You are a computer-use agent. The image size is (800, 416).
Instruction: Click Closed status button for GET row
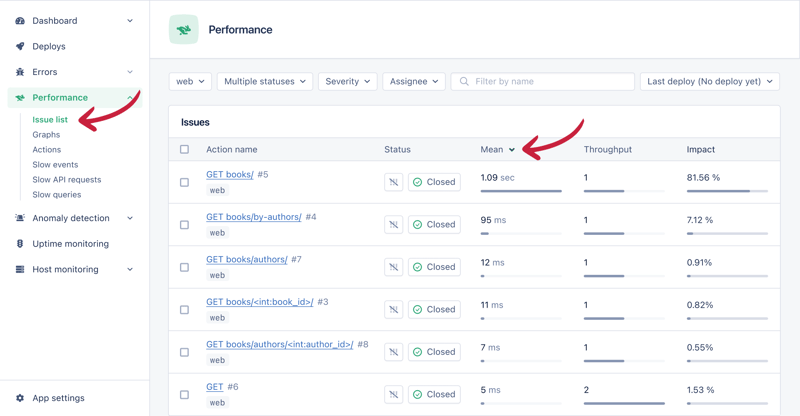click(434, 394)
